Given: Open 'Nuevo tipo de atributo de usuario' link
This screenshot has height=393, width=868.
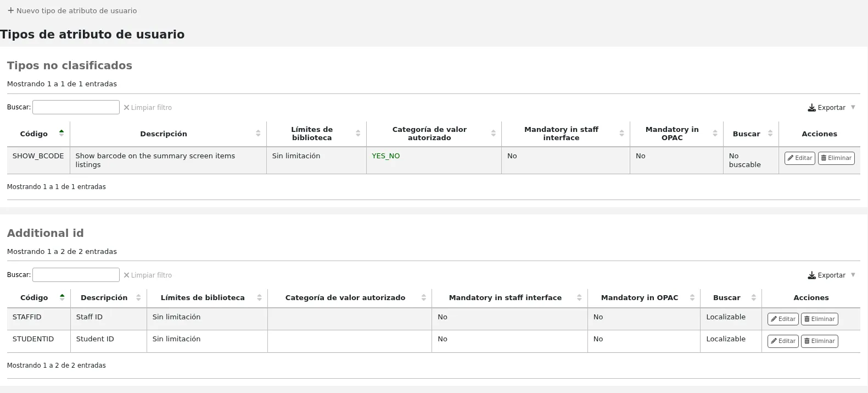Looking at the screenshot, I should 72,10.
